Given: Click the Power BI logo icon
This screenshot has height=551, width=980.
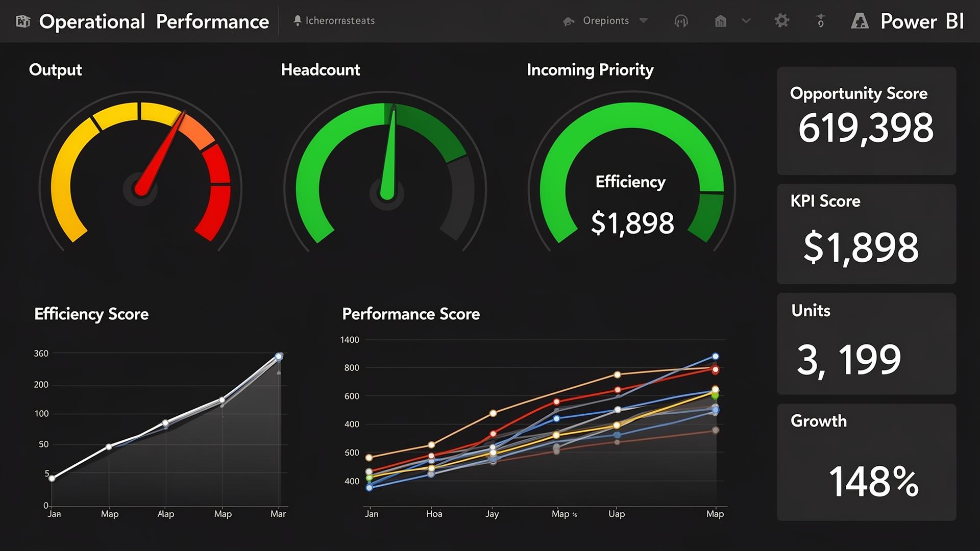Looking at the screenshot, I should [860, 21].
